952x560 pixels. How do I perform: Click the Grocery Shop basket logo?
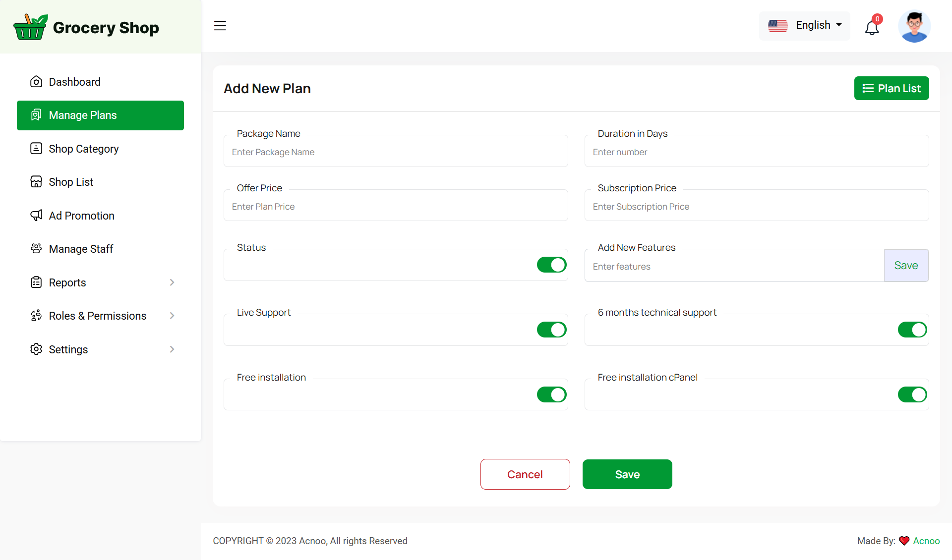tap(30, 27)
